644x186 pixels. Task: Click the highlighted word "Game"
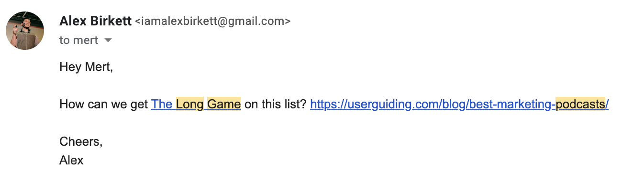(224, 104)
